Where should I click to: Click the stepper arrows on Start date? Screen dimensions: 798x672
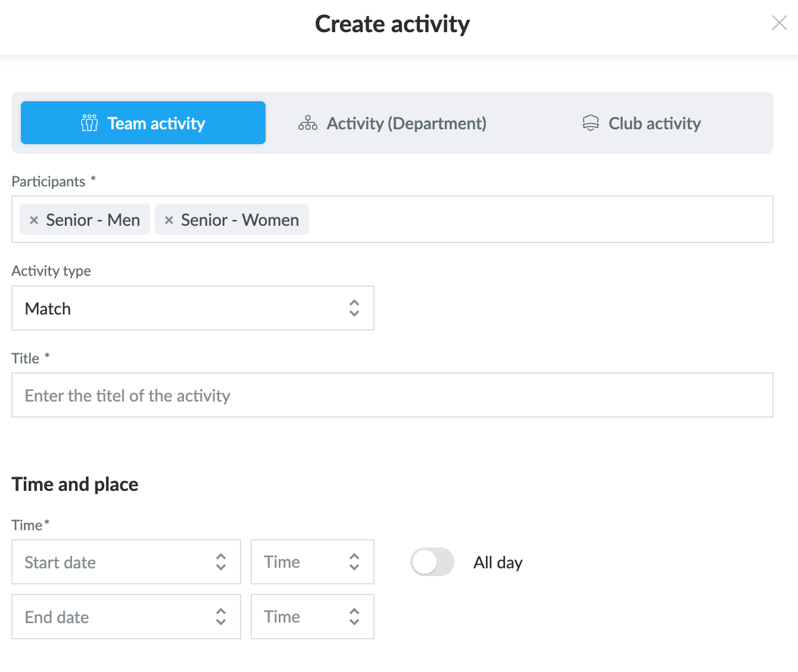click(x=221, y=562)
